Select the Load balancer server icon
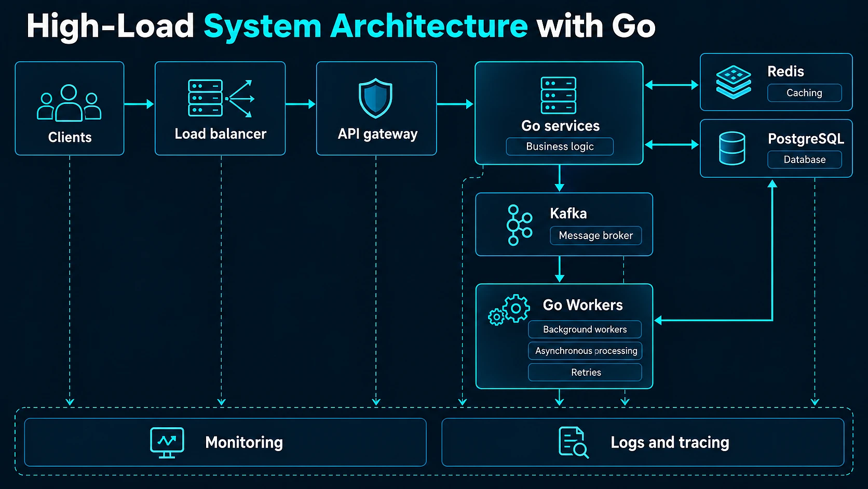The height and width of the screenshot is (489, 868). pos(221,98)
